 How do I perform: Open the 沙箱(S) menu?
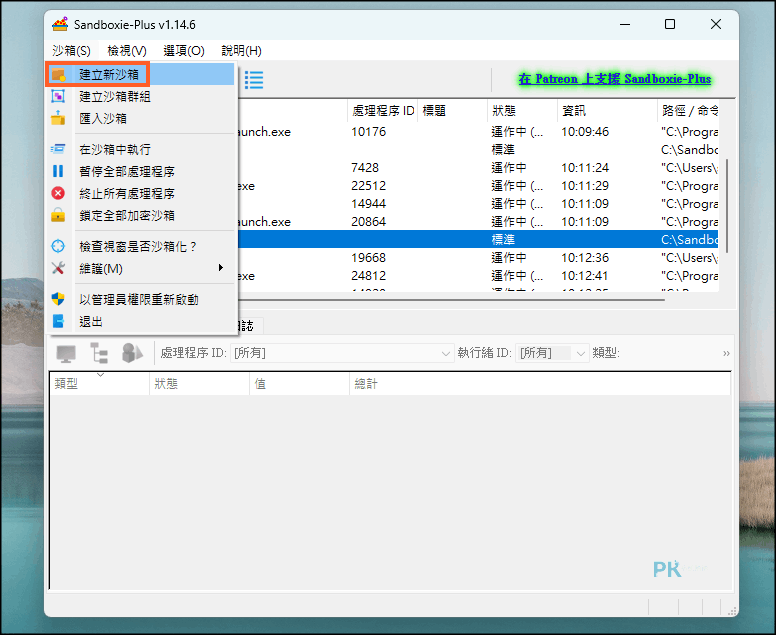pos(71,50)
